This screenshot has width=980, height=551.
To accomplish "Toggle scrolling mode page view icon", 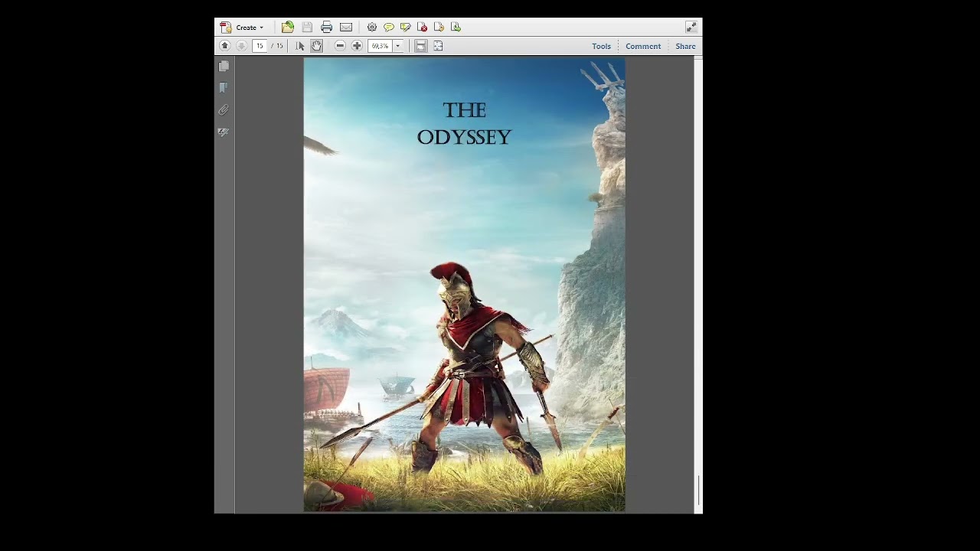I will pos(421,46).
